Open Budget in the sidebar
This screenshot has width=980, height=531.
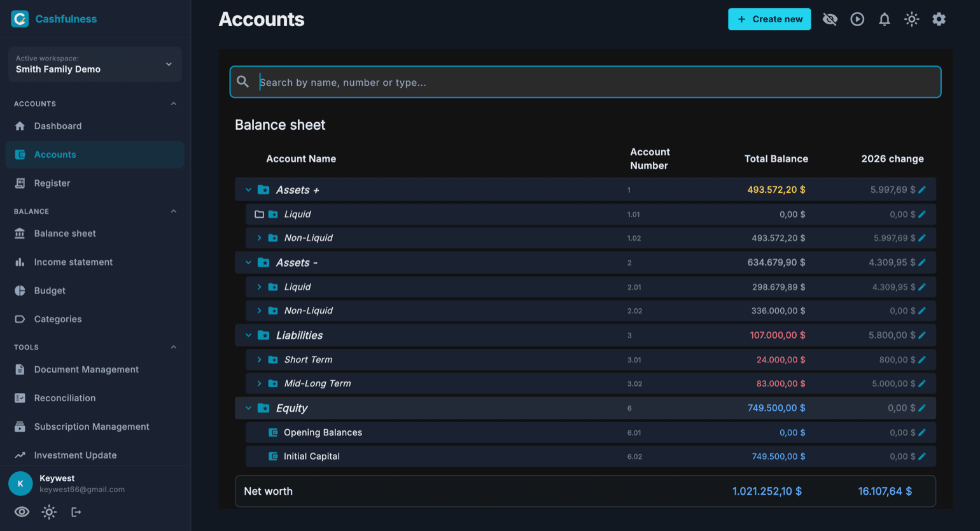click(95, 291)
